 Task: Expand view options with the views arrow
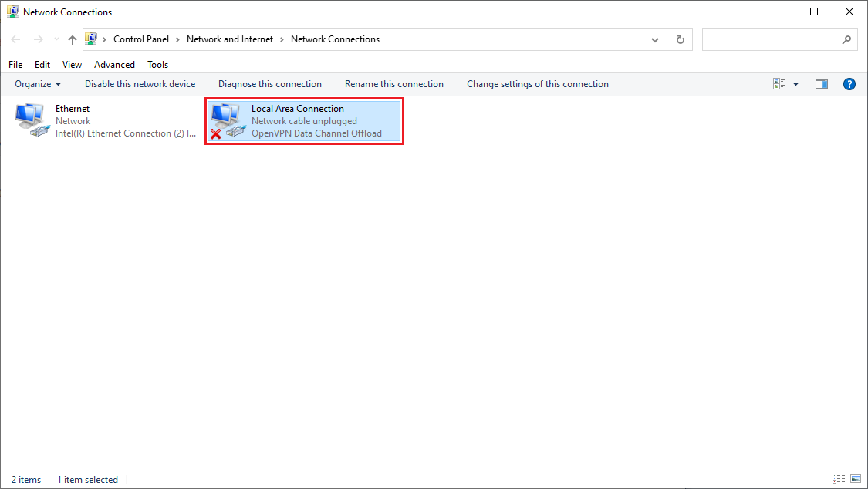pos(795,83)
